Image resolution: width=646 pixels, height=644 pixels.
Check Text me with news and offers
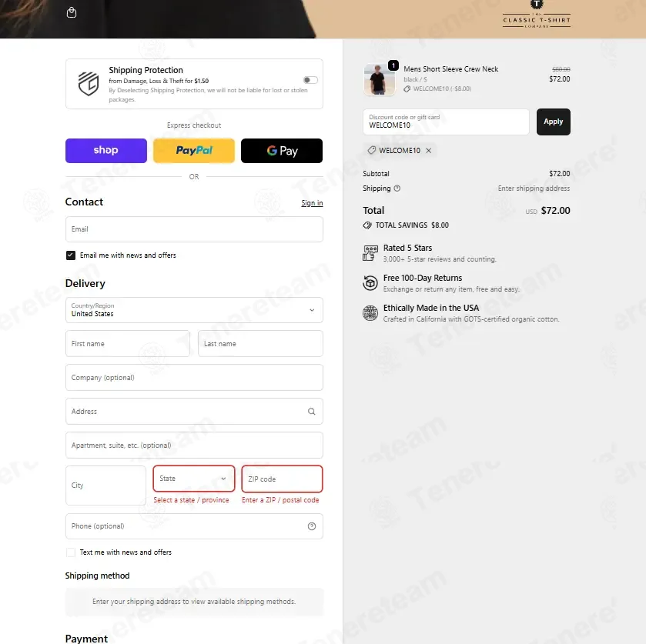click(x=70, y=552)
